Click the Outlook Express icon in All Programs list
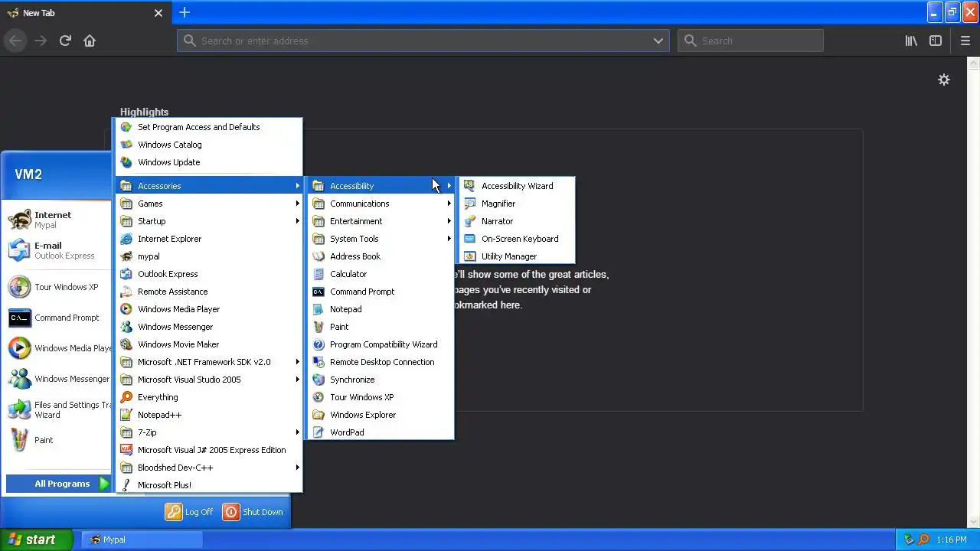The height and width of the screenshot is (551, 980). click(x=126, y=274)
